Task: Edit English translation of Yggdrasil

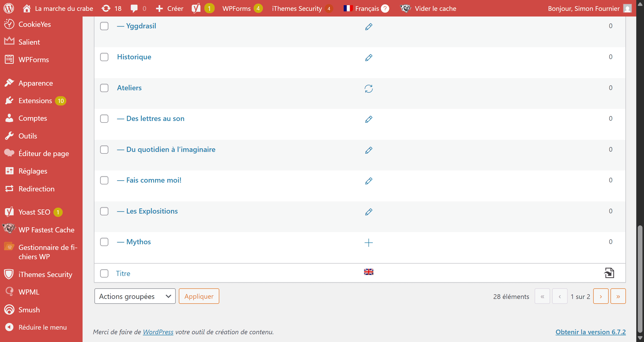Action: pos(369,27)
